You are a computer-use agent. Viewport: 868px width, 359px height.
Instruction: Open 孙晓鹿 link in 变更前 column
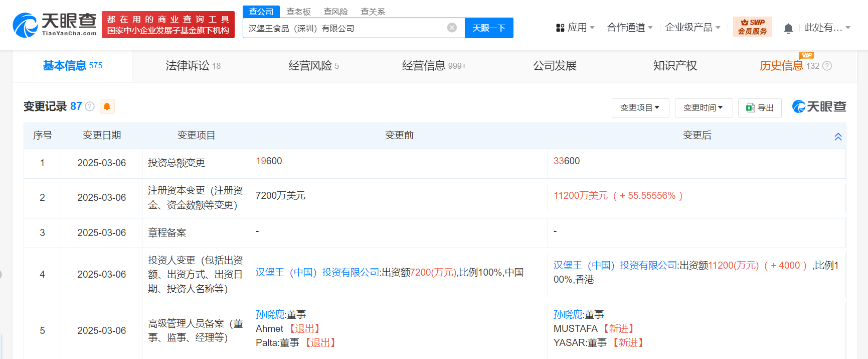click(270, 314)
